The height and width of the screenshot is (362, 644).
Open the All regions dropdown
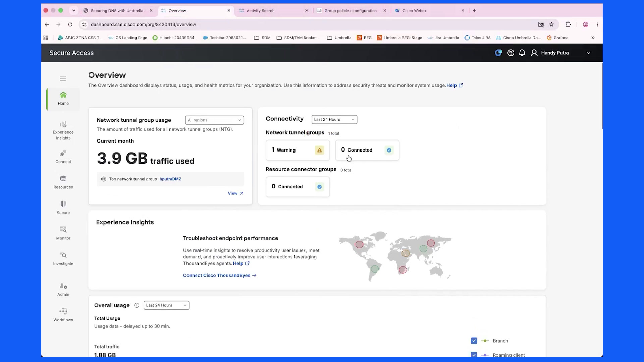214,120
